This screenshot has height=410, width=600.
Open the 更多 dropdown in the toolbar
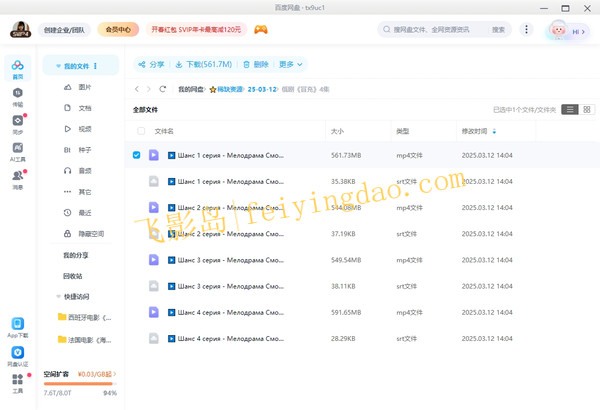point(291,65)
